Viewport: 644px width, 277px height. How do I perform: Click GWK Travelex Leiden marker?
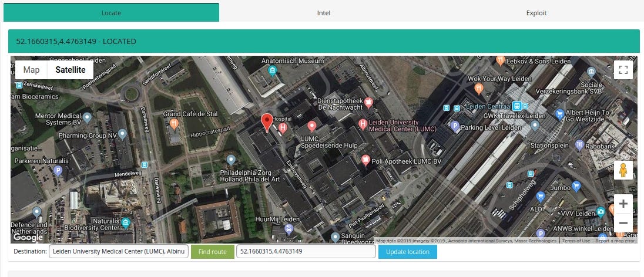pos(534,125)
